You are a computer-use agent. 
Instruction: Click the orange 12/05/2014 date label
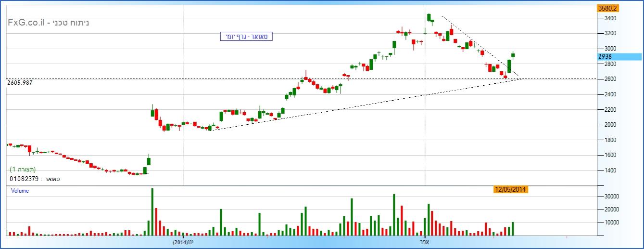(511, 190)
